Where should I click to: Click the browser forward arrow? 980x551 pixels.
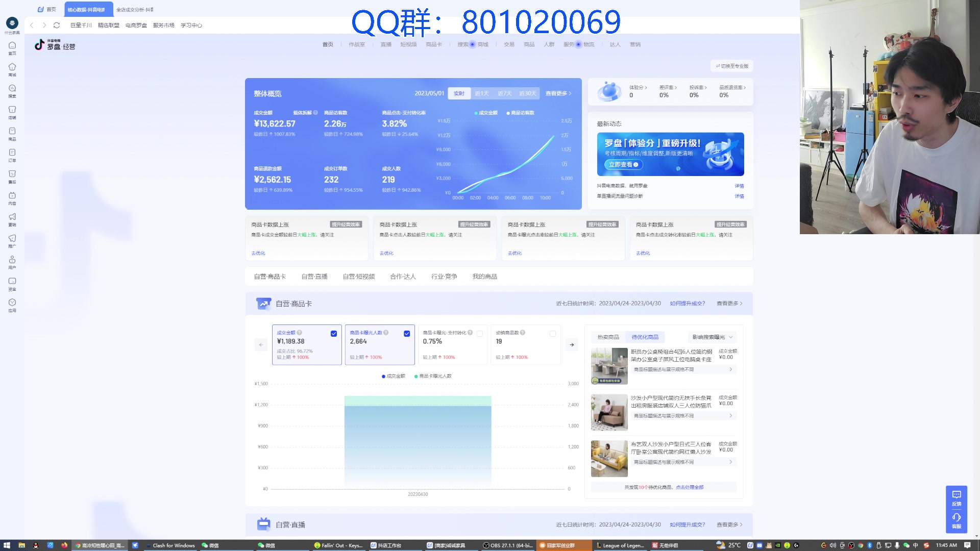(x=44, y=25)
